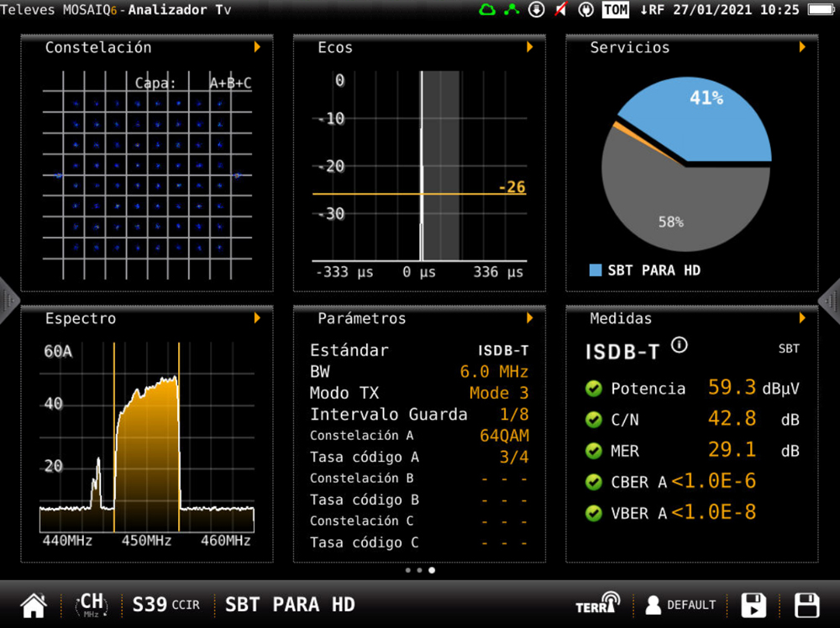Expand the Parámetros panel with its arrow
Image resolution: width=840 pixels, height=628 pixels.
pyautogui.click(x=530, y=318)
